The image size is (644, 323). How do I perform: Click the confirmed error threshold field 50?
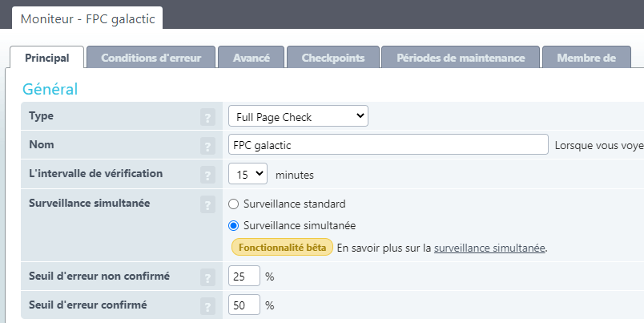point(244,305)
